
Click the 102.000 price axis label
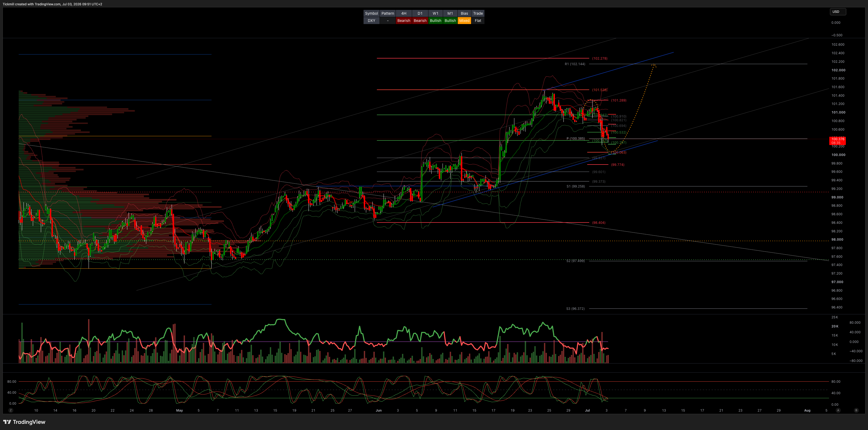[x=838, y=70]
